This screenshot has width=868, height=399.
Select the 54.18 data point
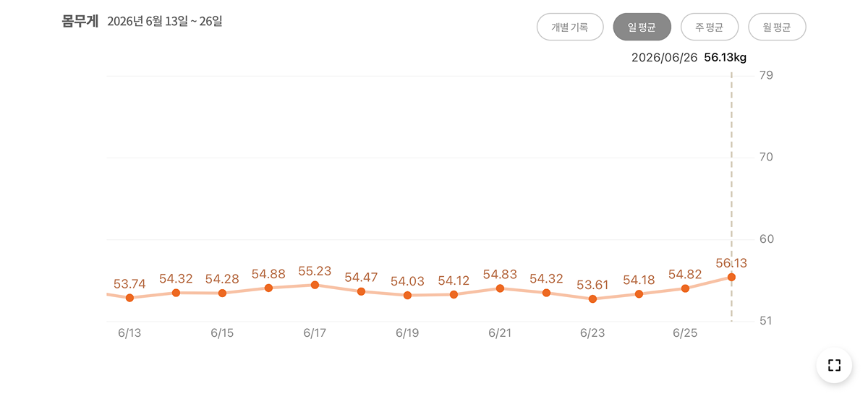pos(639,293)
